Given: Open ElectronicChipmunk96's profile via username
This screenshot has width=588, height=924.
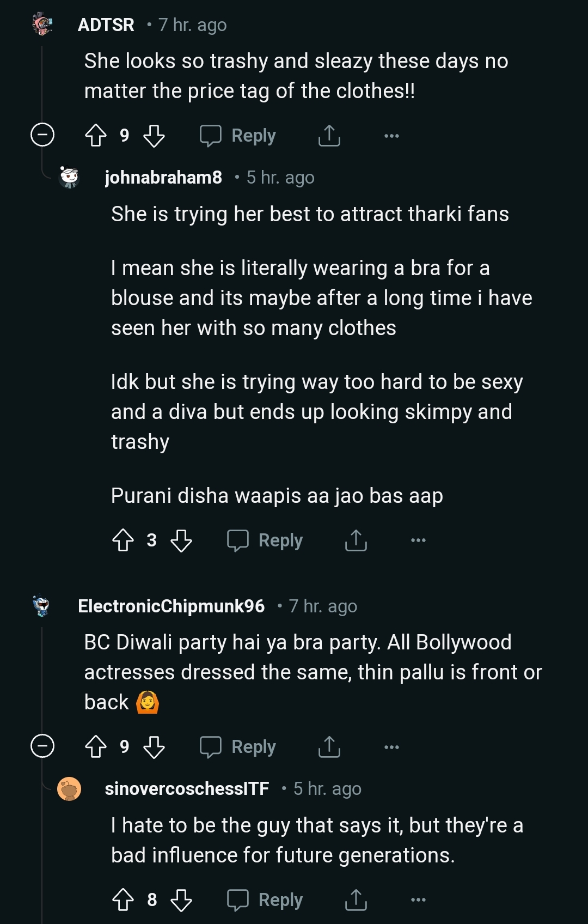Looking at the screenshot, I should pos(171,606).
